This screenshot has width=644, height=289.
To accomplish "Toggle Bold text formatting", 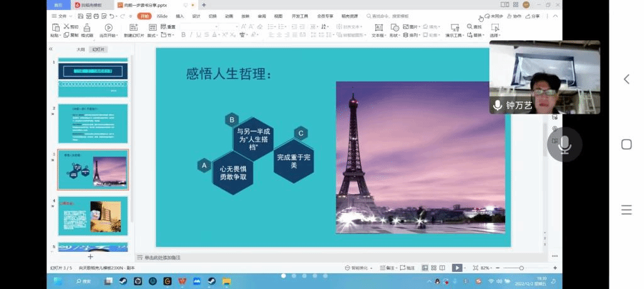I will (x=184, y=35).
